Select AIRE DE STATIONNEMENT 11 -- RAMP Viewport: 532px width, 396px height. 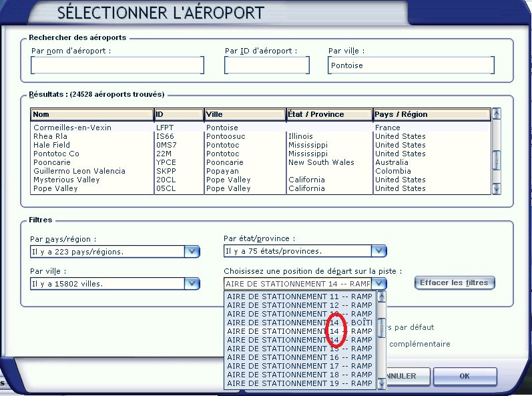point(300,296)
